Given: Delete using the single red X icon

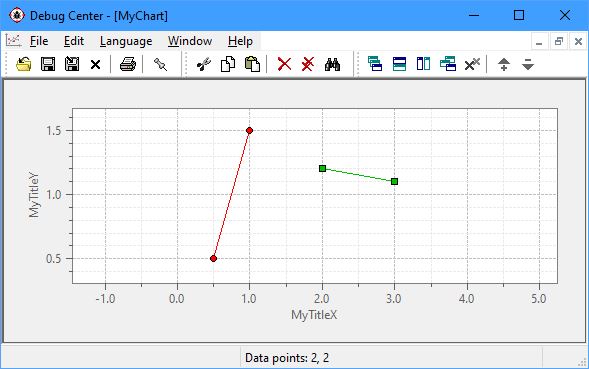Looking at the screenshot, I should [284, 64].
